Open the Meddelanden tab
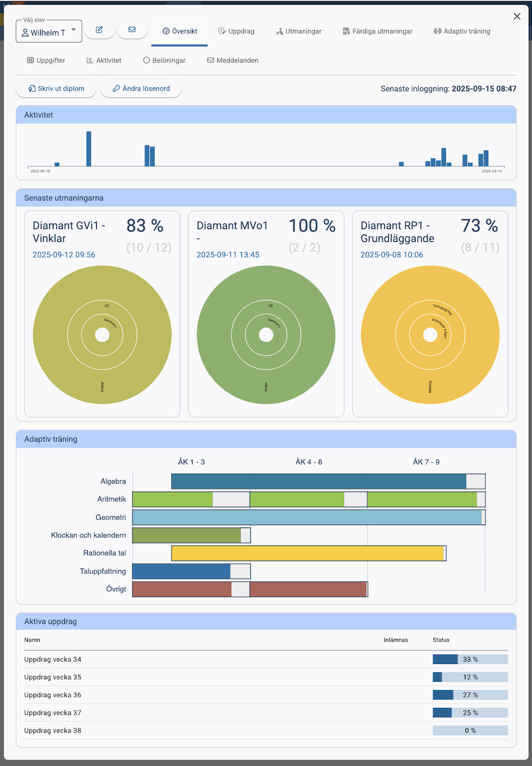 point(232,60)
